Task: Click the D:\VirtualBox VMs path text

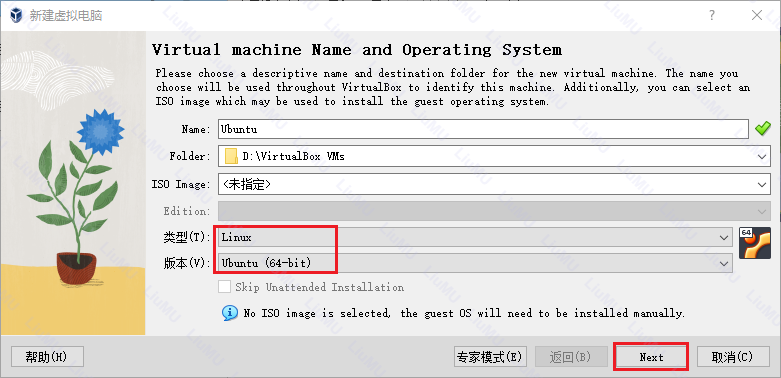Action: click(293, 156)
